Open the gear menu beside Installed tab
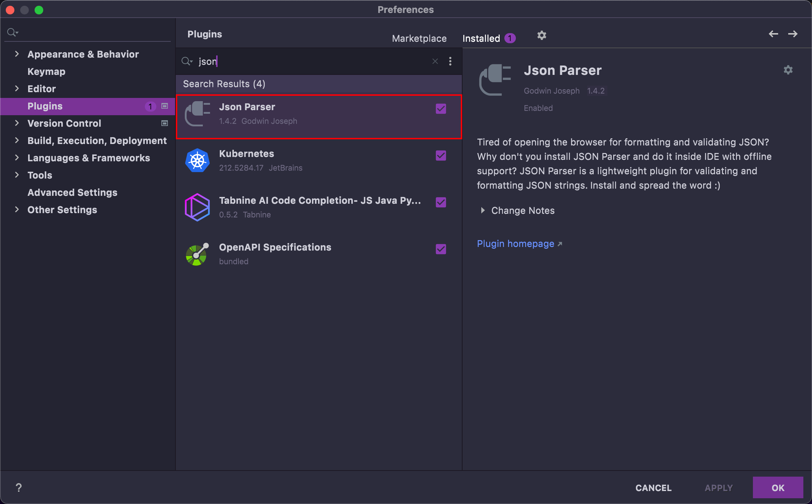The height and width of the screenshot is (504, 812). click(x=541, y=35)
